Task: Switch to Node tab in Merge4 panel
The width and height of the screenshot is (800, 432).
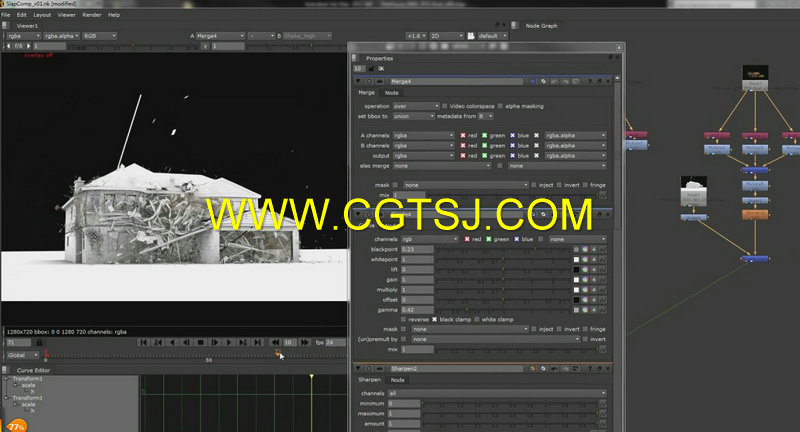Action: pos(391,93)
